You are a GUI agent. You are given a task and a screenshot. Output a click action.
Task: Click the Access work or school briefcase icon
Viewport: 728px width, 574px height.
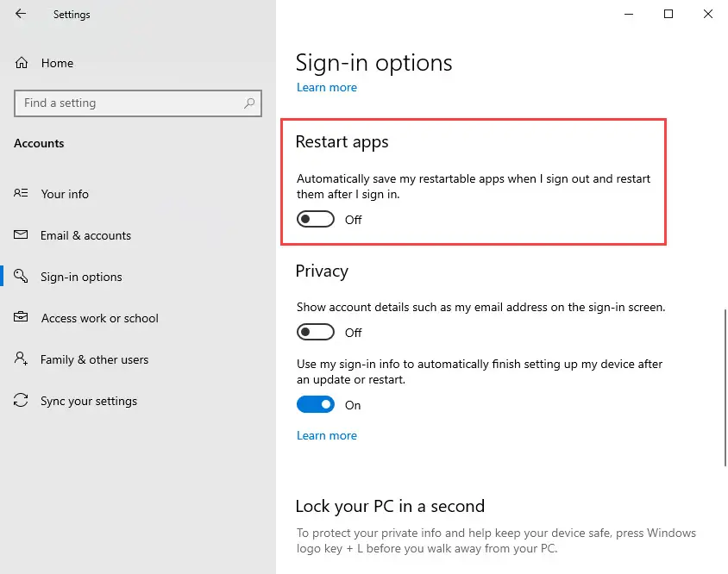(21, 317)
